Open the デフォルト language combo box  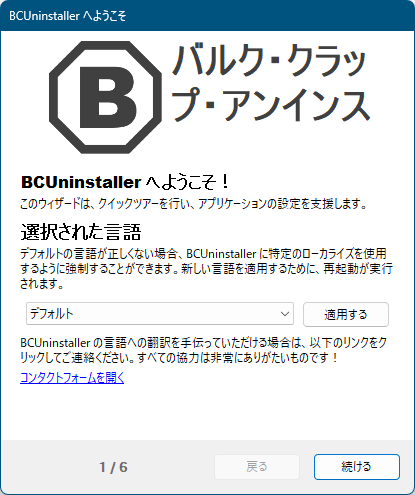(x=160, y=314)
